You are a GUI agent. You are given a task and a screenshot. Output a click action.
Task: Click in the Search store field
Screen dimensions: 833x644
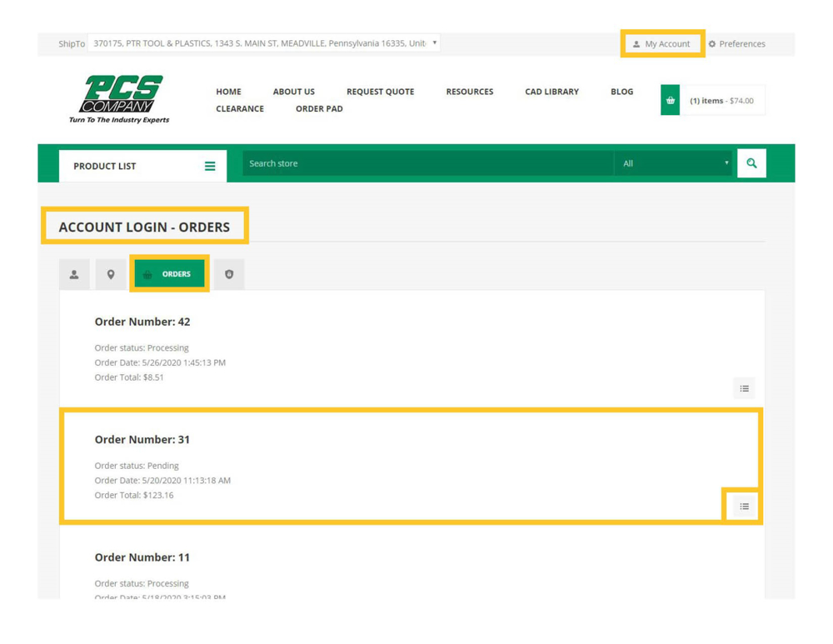tap(427, 163)
